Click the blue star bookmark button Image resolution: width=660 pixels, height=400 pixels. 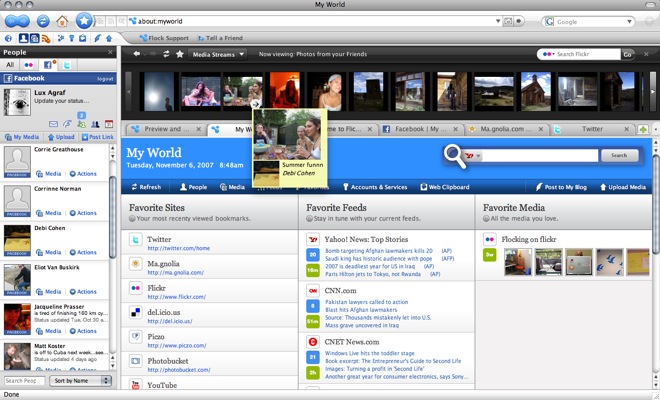pyautogui.click(x=86, y=20)
